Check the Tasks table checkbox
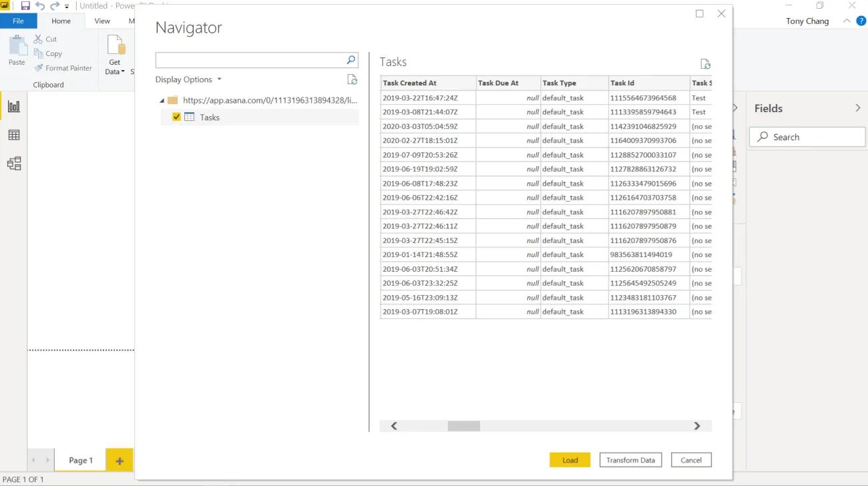 176,117
